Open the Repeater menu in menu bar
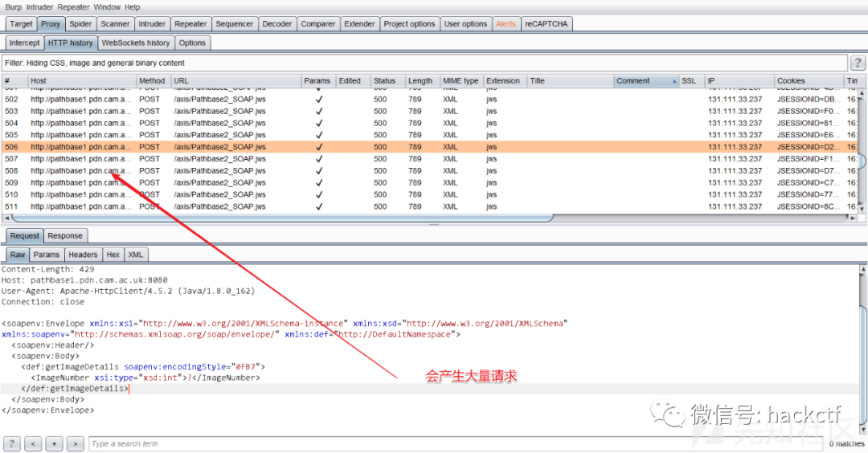The width and height of the screenshot is (868, 453). [x=74, y=7]
